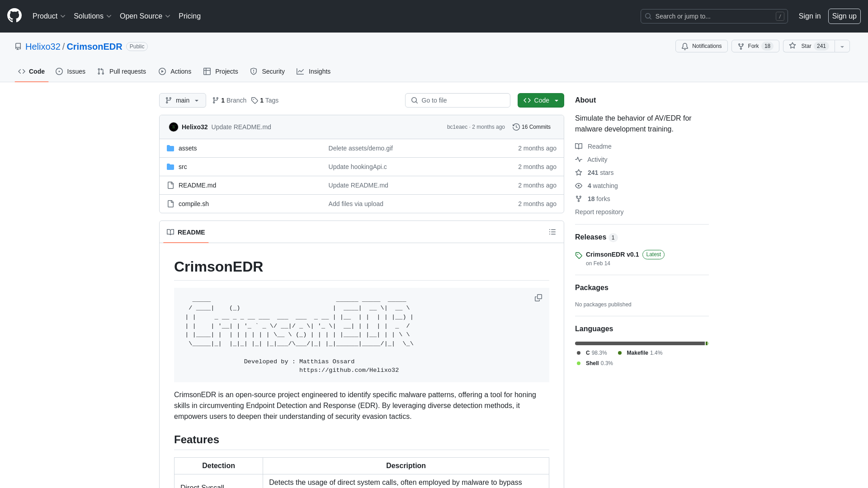
Task: Select the C 98.3% language
Action: pyautogui.click(x=592, y=353)
